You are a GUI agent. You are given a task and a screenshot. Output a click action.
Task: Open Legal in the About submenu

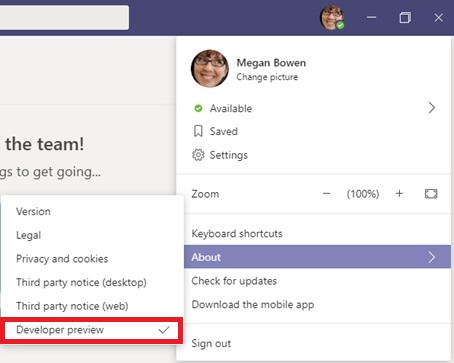click(x=92, y=235)
